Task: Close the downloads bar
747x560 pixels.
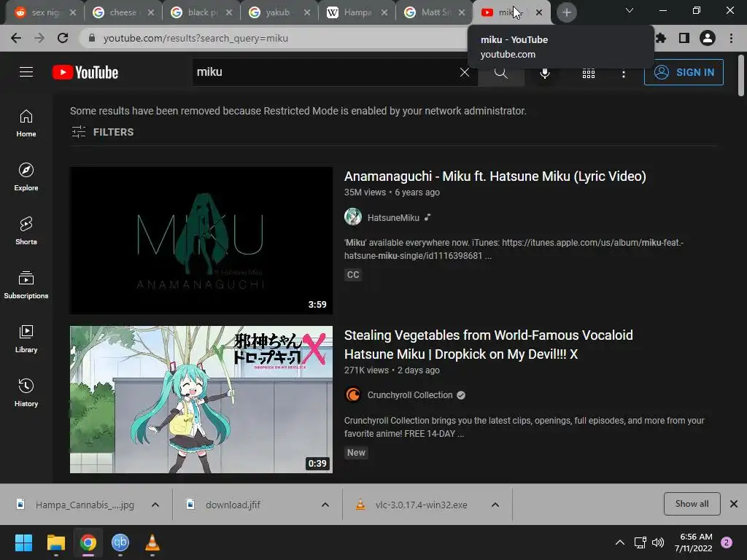Action: 734,504
